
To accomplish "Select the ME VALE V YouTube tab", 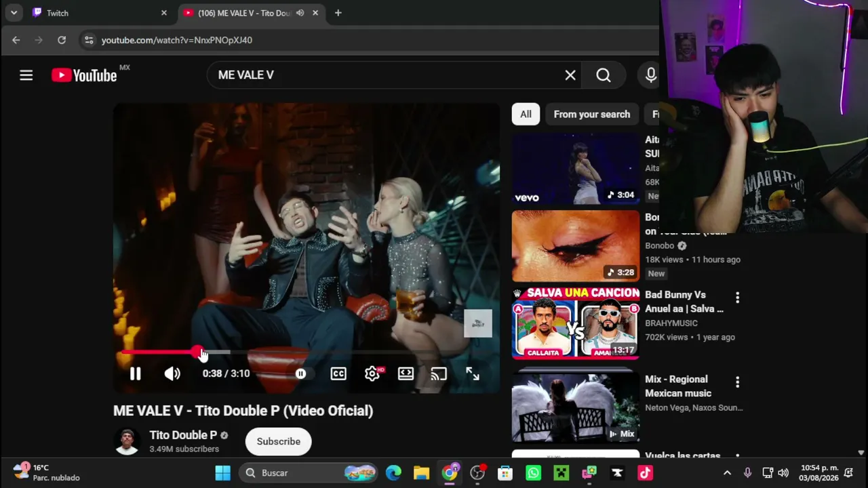I will (244, 13).
